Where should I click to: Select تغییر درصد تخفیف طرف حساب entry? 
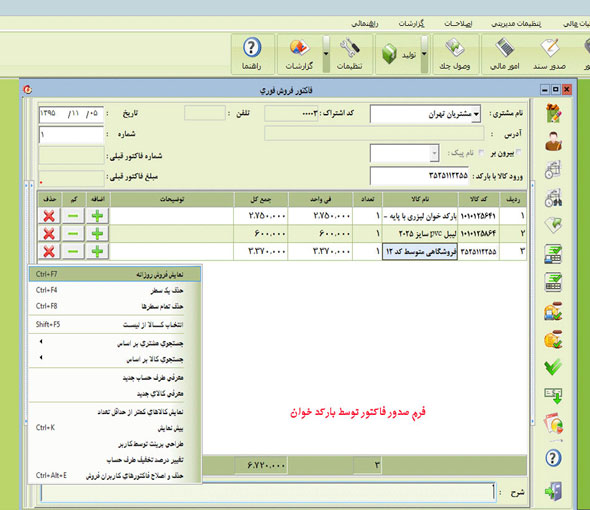pyautogui.click(x=115, y=460)
